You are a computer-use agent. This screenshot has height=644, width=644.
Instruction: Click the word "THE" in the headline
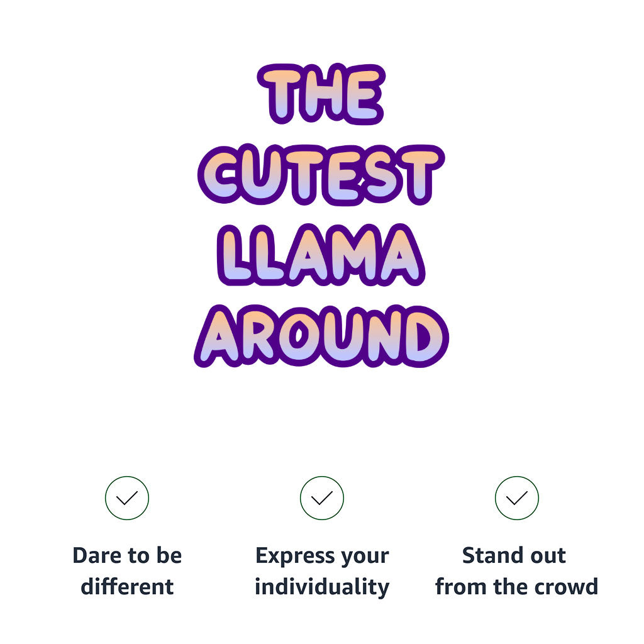point(321,94)
